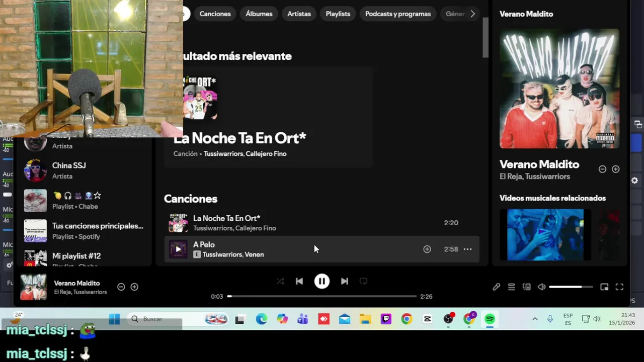This screenshot has height=362, width=644.
Task: Skip to the next track
Action: [x=344, y=281]
